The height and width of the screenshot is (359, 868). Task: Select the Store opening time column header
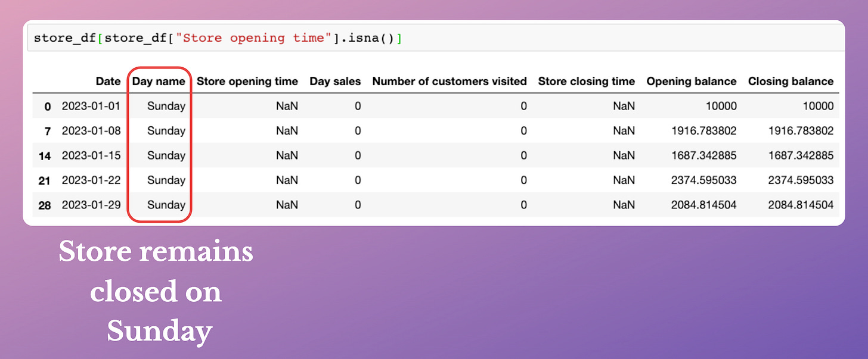point(247,81)
